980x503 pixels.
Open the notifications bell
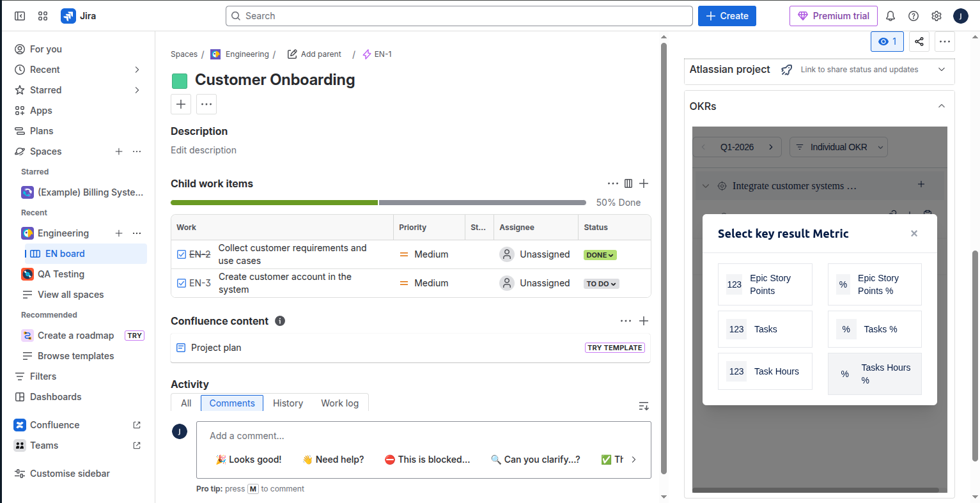pos(891,16)
